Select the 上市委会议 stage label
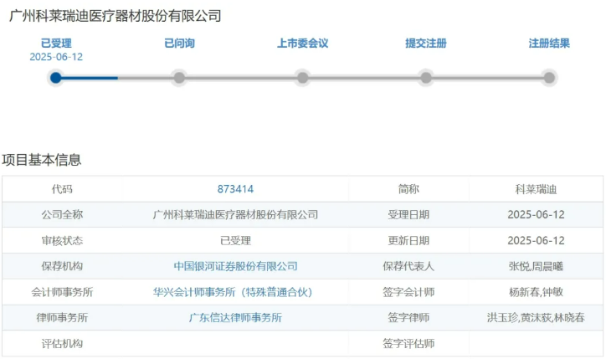 pos(303,44)
